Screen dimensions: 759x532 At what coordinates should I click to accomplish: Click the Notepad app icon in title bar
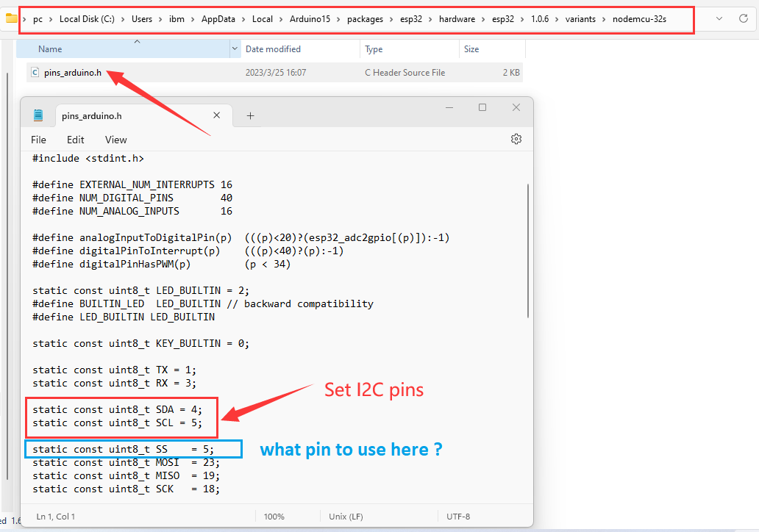coord(38,115)
